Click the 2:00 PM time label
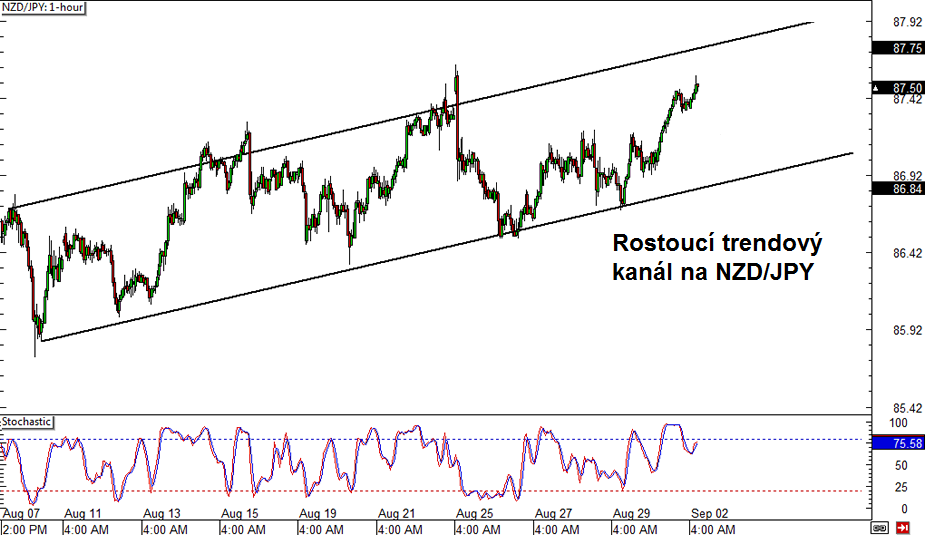Image resolution: width=925 pixels, height=535 pixels. point(24,529)
